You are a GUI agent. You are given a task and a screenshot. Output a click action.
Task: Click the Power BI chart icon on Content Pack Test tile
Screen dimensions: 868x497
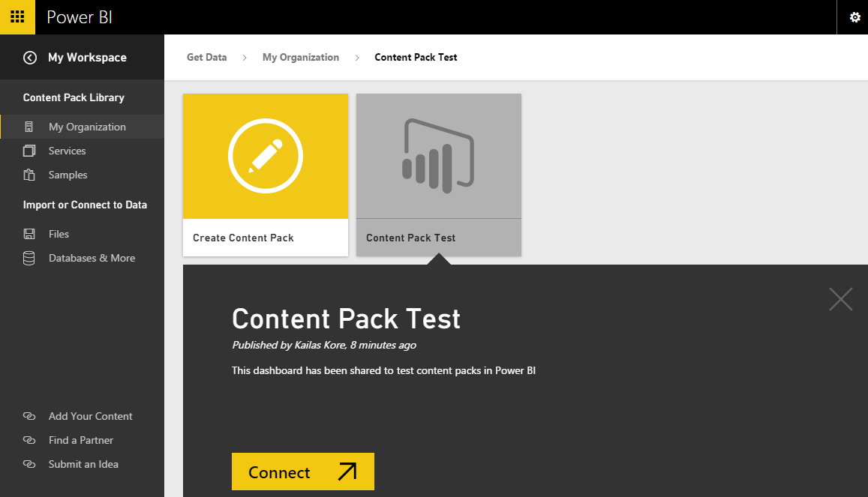[438, 156]
